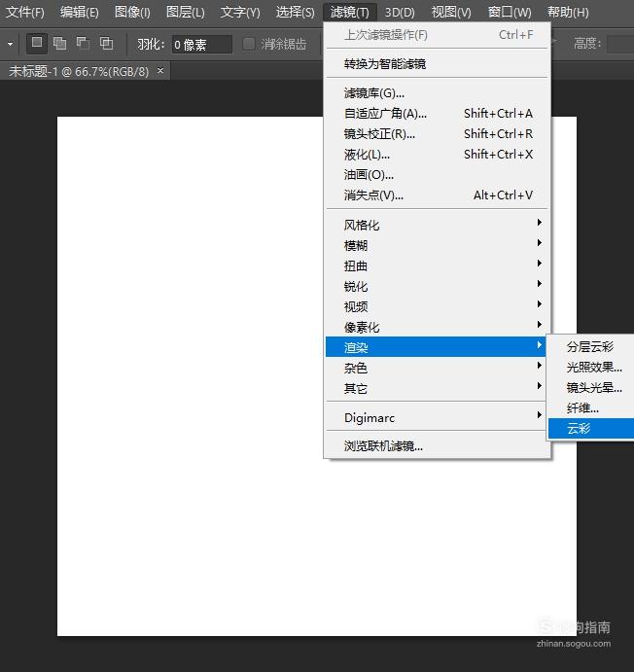
Task: Select 自适应广角(A)... filter
Action: (437, 114)
